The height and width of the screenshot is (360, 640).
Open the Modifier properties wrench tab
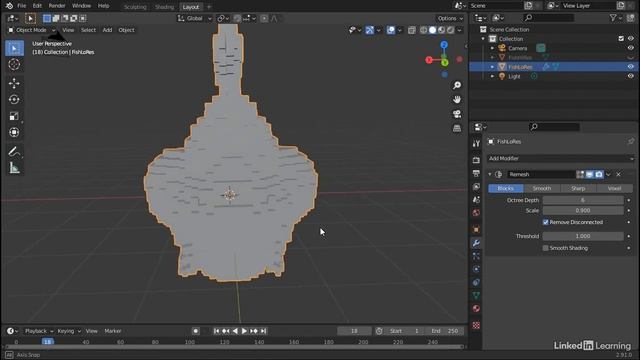(476, 243)
